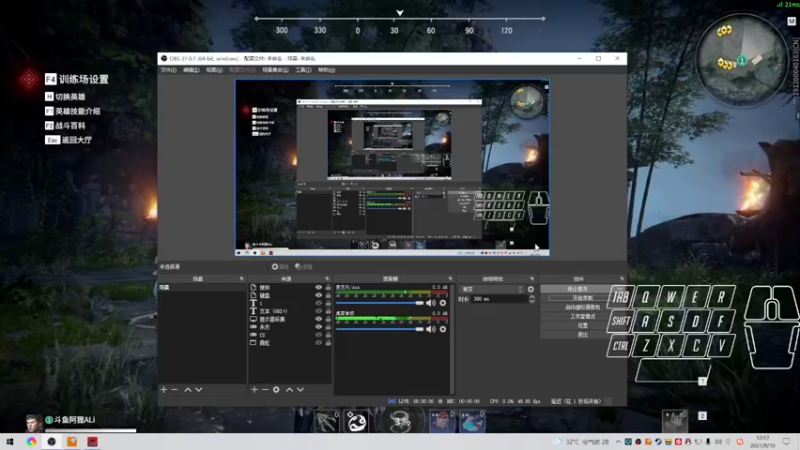Click the Mic/Aux volume slider

pyautogui.click(x=380, y=303)
